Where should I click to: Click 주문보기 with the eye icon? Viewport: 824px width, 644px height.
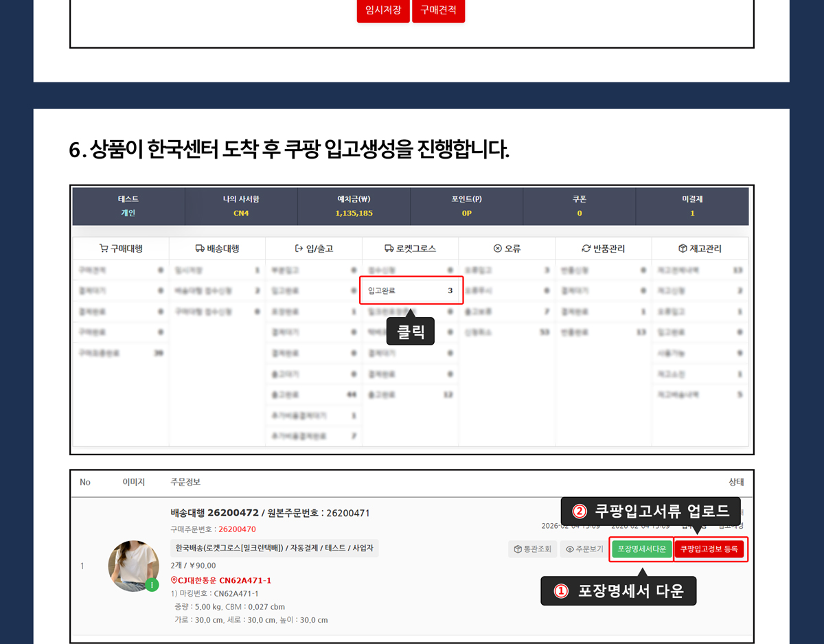[584, 549]
